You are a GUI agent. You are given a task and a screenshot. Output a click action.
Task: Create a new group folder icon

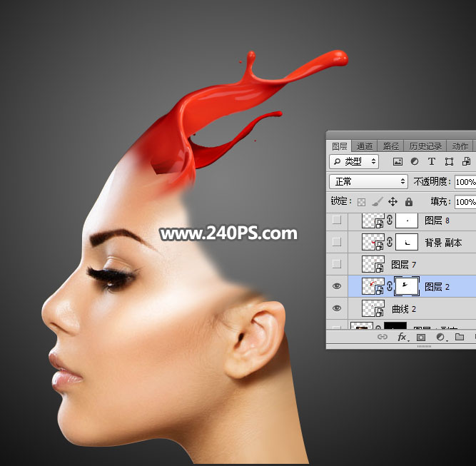(460, 337)
